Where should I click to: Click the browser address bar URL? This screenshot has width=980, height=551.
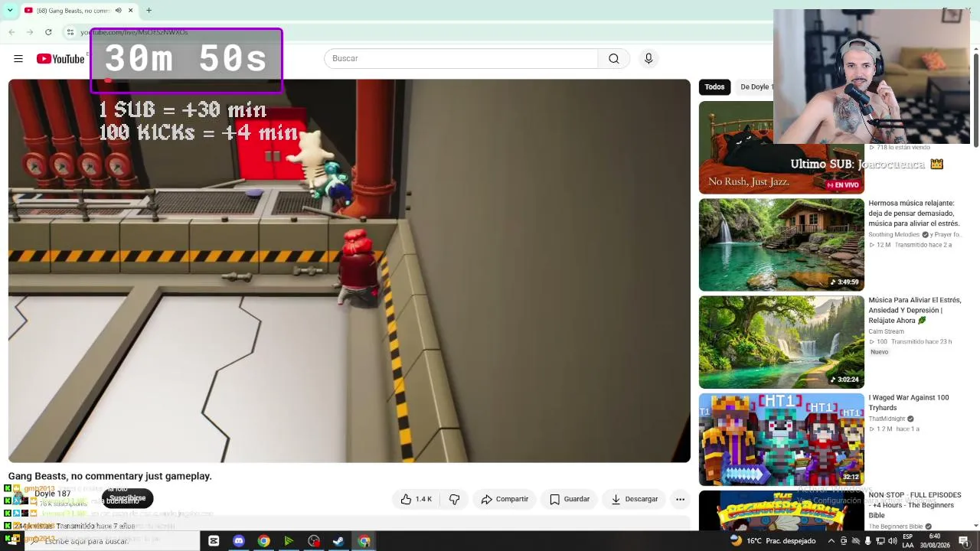point(134,32)
